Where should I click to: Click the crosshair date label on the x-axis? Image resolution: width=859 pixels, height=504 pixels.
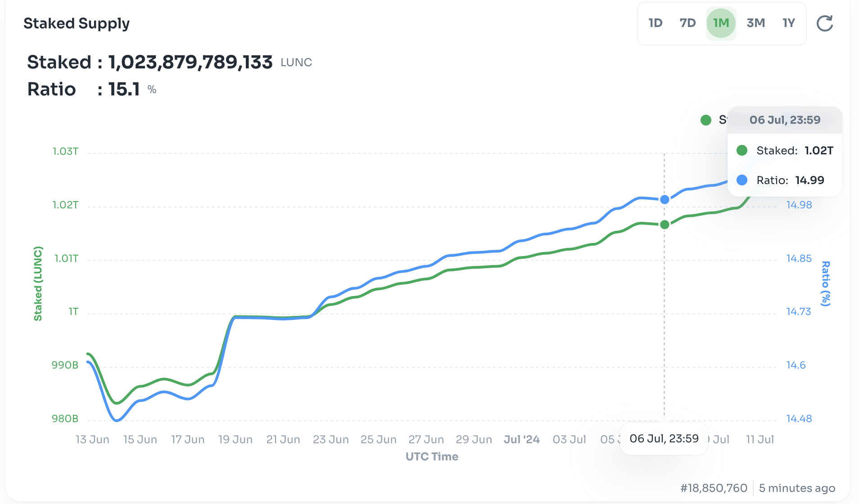[x=664, y=439]
